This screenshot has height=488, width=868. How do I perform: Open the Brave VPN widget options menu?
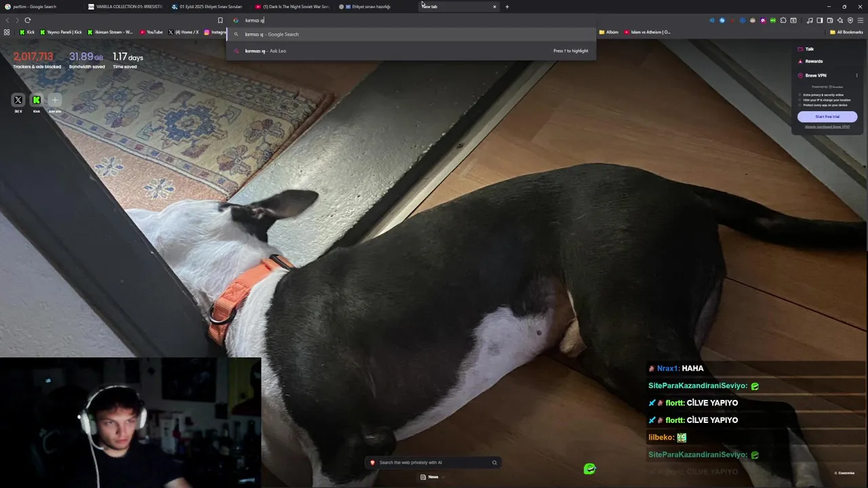(856, 75)
